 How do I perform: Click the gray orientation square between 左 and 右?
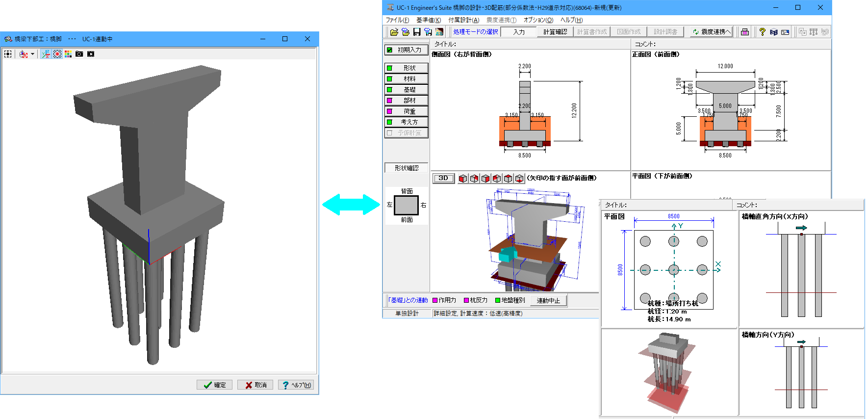pyautogui.click(x=407, y=205)
